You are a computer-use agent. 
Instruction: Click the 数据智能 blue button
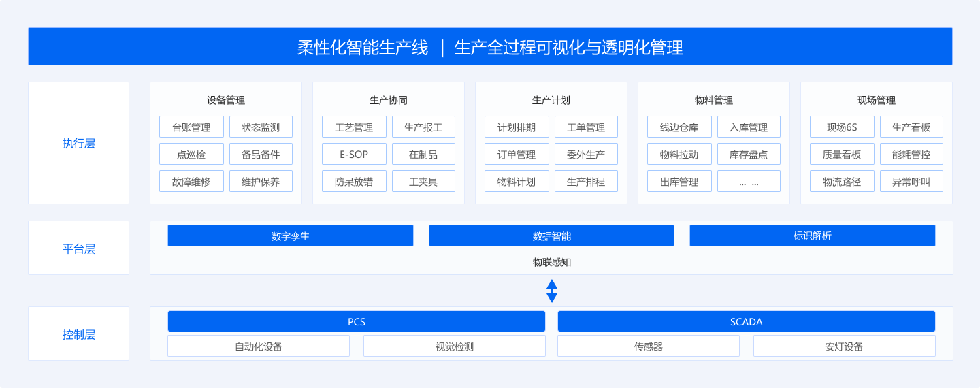click(551, 236)
